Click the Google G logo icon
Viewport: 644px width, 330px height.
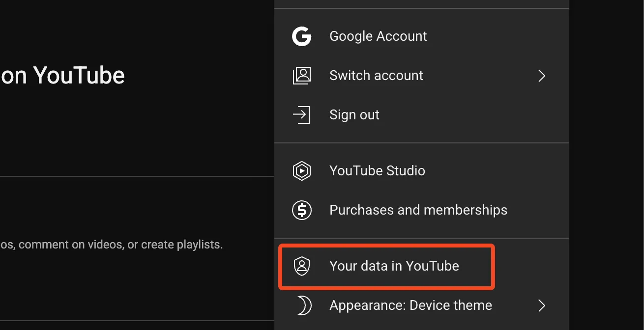click(302, 36)
